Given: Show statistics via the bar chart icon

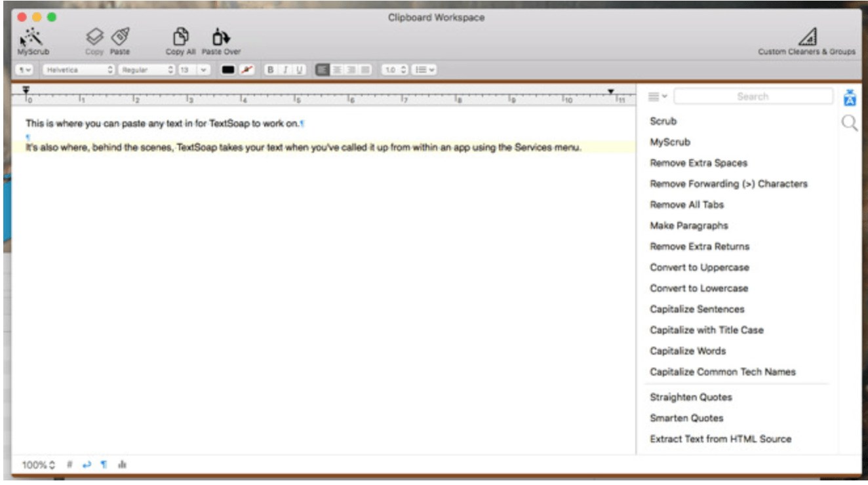Looking at the screenshot, I should pyautogui.click(x=122, y=465).
